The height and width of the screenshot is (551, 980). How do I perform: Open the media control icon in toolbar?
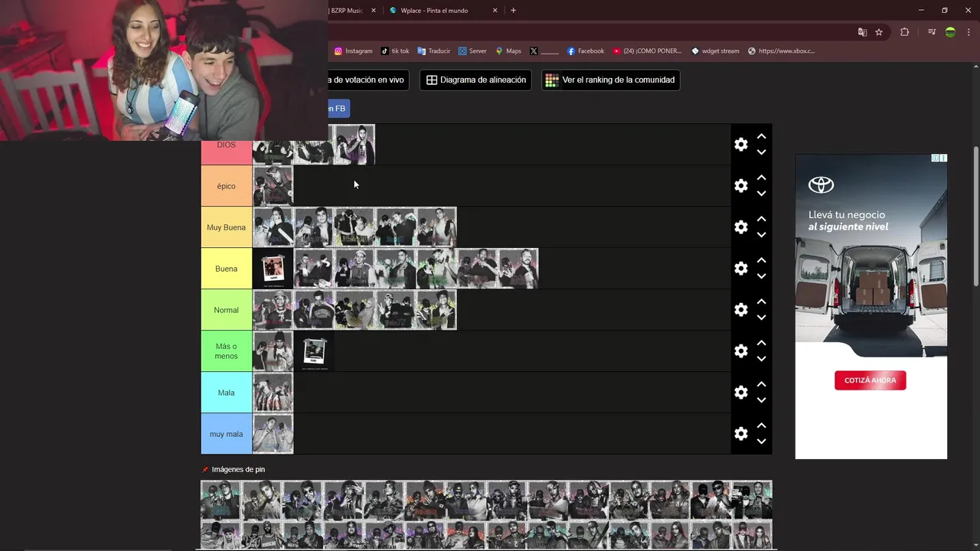tap(932, 32)
